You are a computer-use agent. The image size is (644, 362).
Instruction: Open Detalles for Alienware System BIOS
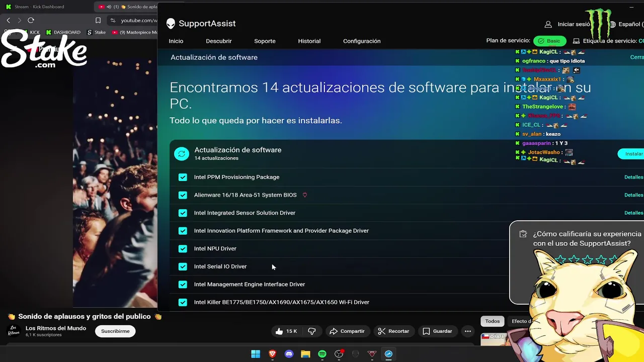(x=633, y=195)
